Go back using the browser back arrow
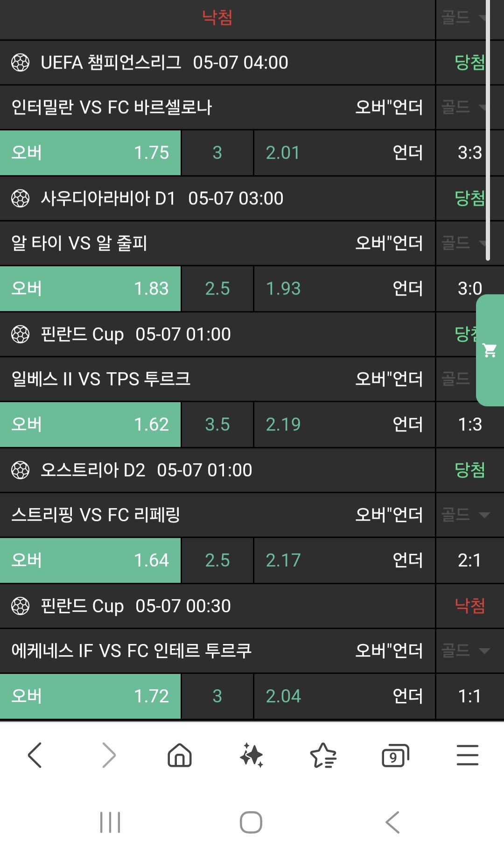The image size is (504, 856). coord(35,755)
